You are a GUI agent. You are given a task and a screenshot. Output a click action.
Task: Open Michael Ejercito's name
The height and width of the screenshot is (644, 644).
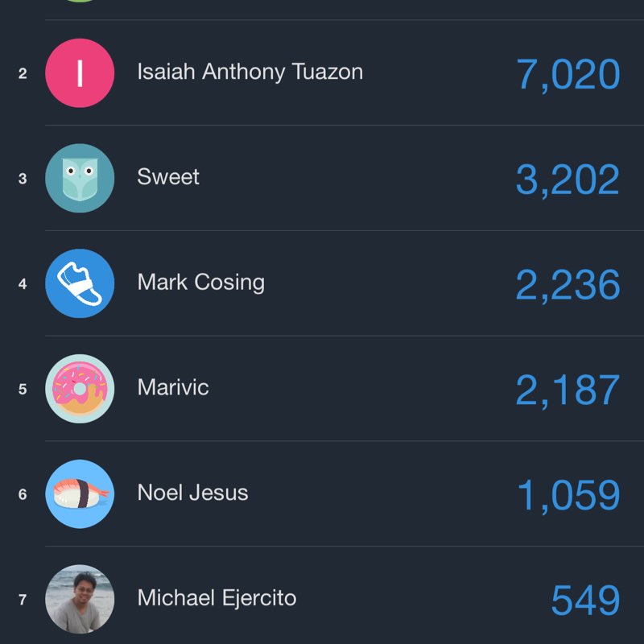[x=217, y=598]
